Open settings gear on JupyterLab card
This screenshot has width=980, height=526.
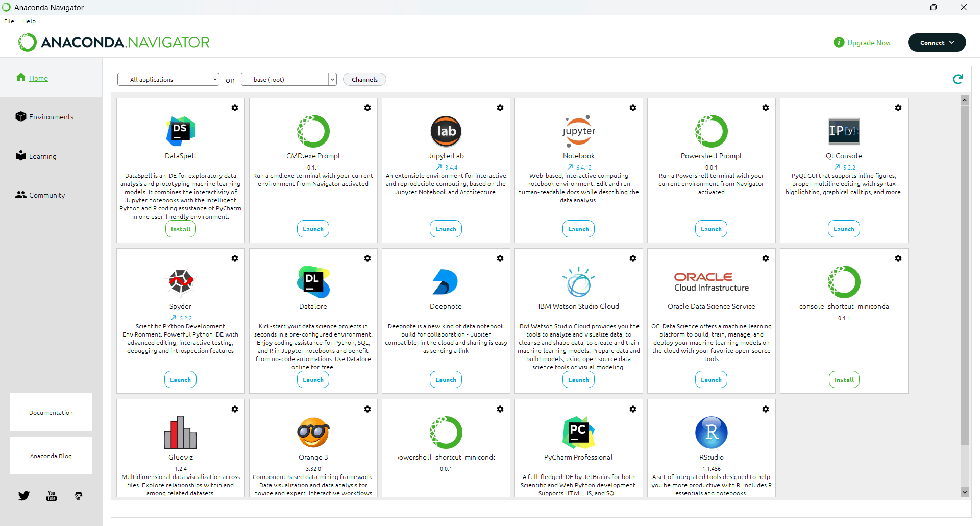(x=500, y=108)
